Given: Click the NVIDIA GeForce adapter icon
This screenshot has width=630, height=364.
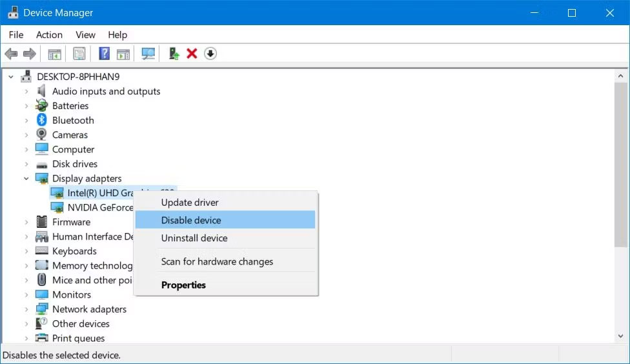Looking at the screenshot, I should pos(57,207).
